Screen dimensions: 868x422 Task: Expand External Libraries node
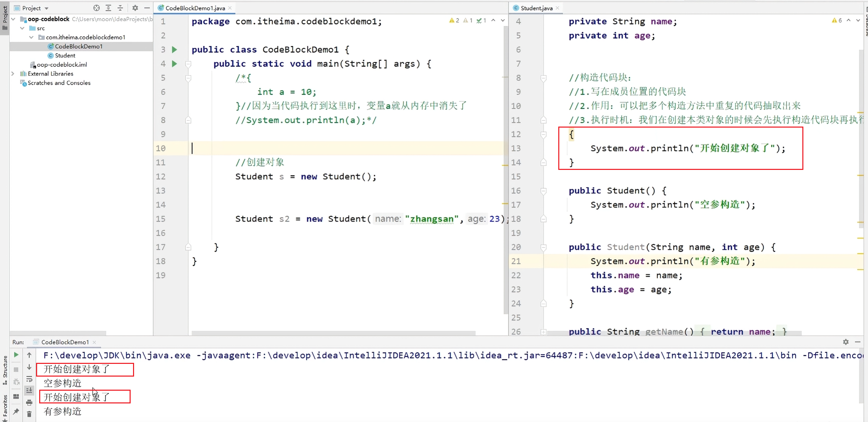tap(13, 74)
